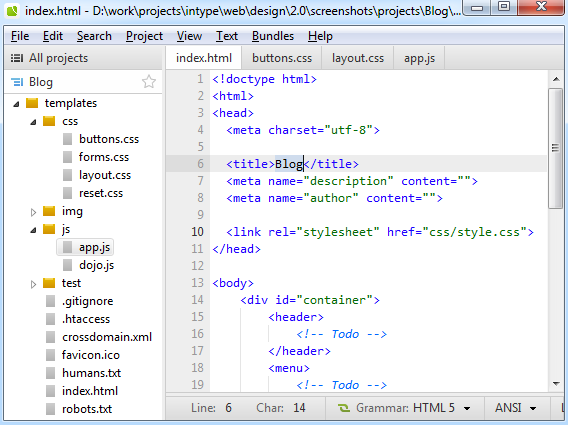Select robots.txt in the file tree

(87, 409)
